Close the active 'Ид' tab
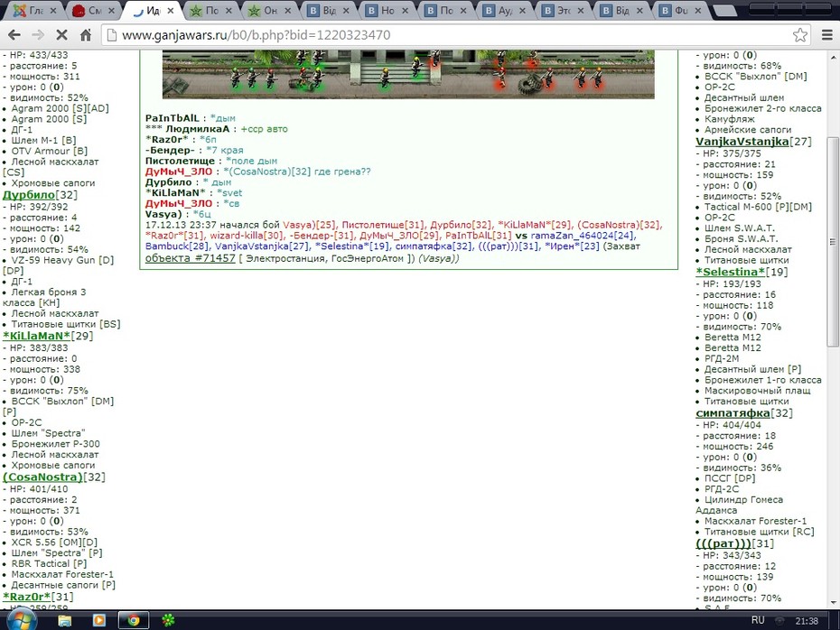 pos(171,10)
